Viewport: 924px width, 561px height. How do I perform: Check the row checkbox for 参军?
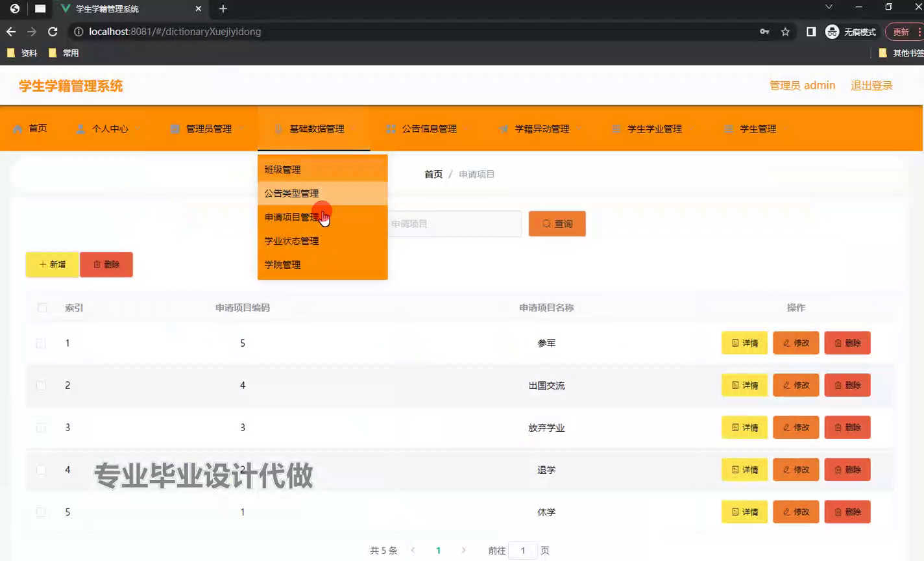click(x=41, y=343)
